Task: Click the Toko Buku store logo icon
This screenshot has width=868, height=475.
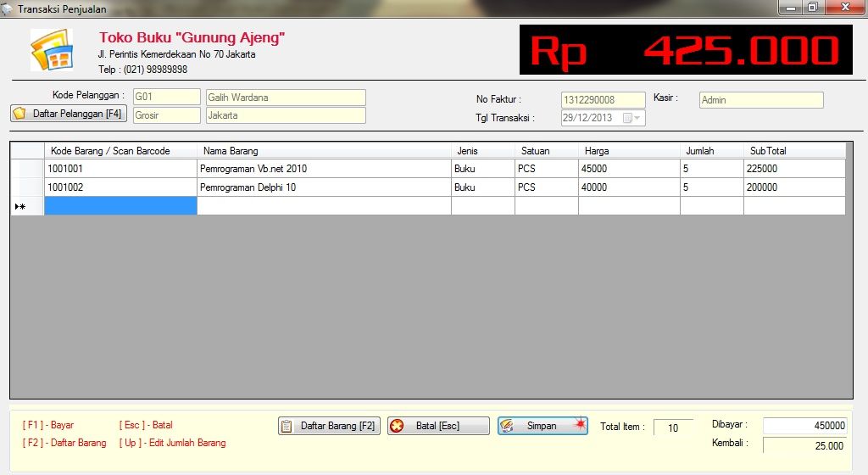Action: 51,50
